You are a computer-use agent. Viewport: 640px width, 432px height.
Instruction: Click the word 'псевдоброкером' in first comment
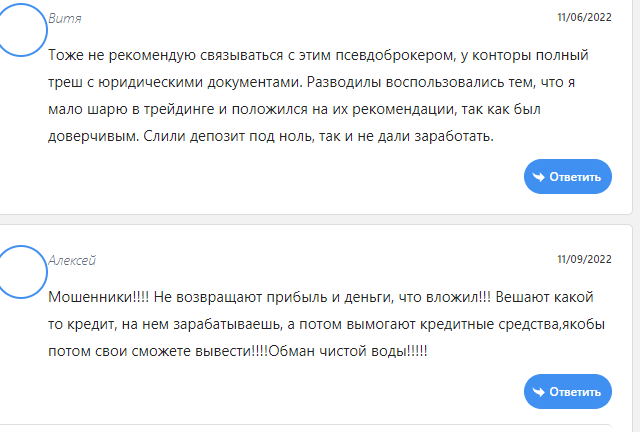click(396, 56)
